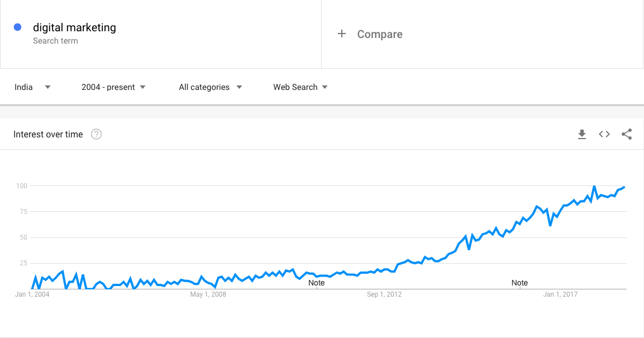The height and width of the screenshot is (338, 644).
Task: Click the Interest over time heading
Action: [48, 134]
